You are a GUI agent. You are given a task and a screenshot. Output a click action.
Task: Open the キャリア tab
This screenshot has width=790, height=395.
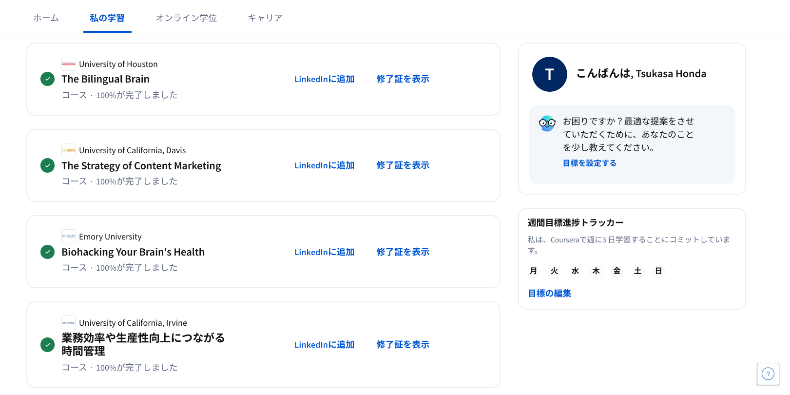pos(265,18)
